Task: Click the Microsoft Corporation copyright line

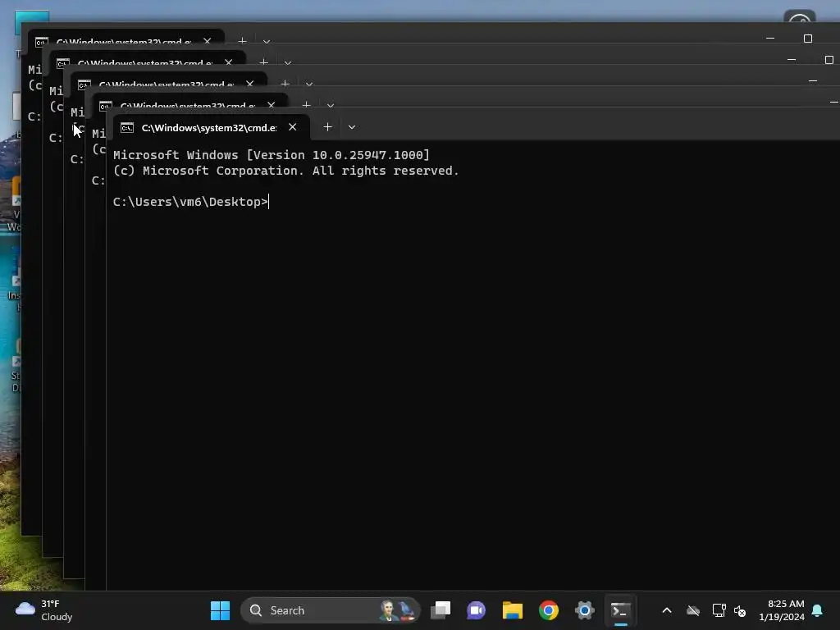Action: 286,171
